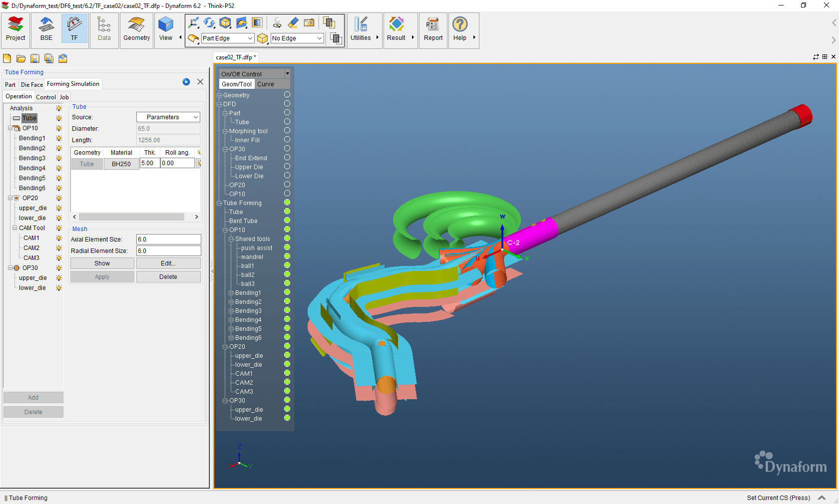Toggle visibility of Bent Tube
Screen dimensions: 839x504
coord(287,221)
